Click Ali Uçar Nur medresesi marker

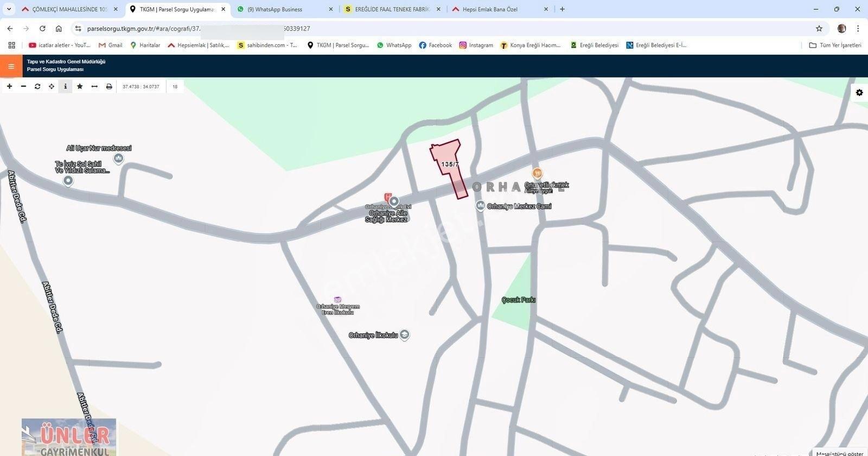118,159
